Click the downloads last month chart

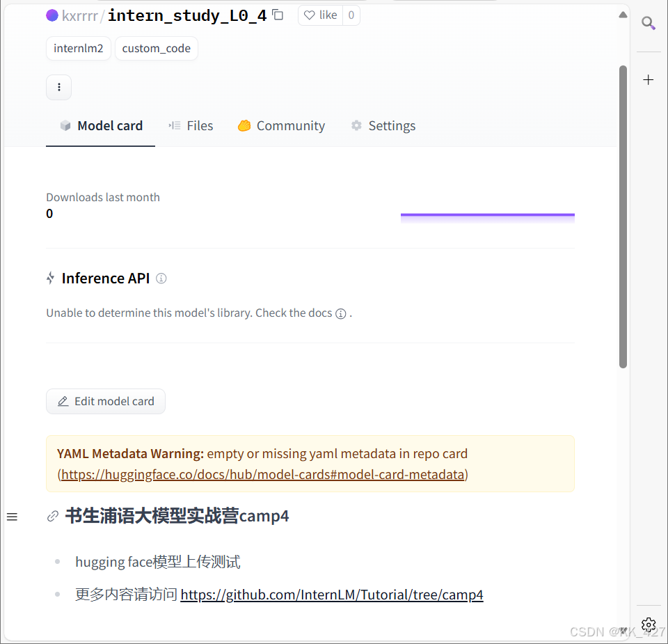pyautogui.click(x=487, y=218)
